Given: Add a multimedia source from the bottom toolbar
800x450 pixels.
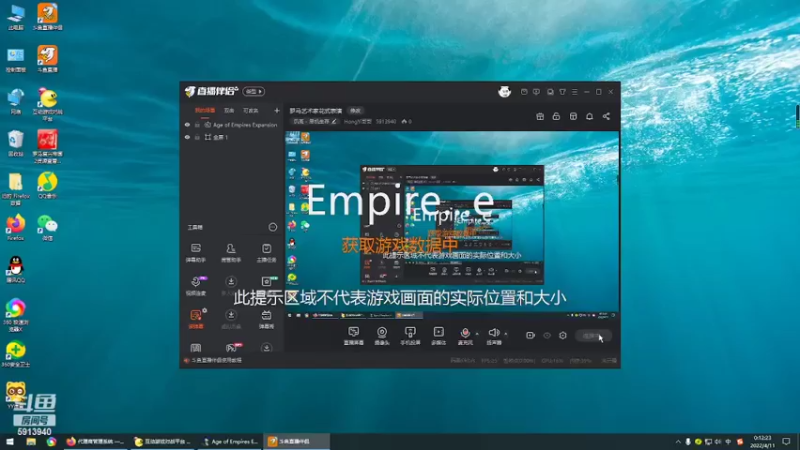Looking at the screenshot, I should point(438,336).
